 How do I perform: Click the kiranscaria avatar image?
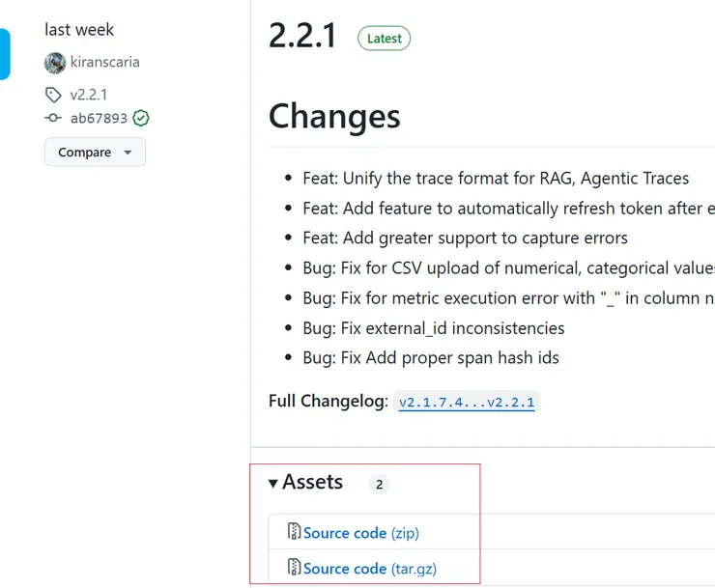pyautogui.click(x=55, y=63)
